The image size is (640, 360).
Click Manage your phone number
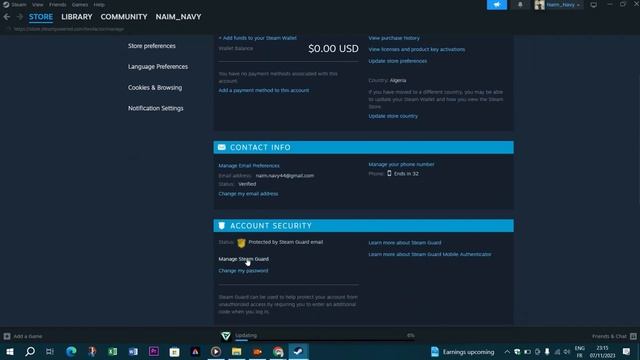pyautogui.click(x=401, y=164)
